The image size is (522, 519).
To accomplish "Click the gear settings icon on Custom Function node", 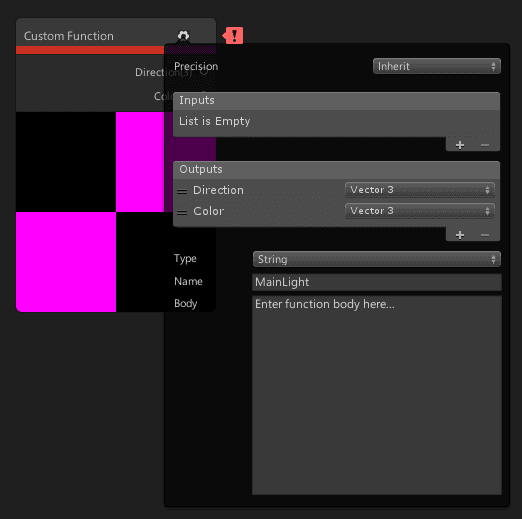I will (x=183, y=35).
